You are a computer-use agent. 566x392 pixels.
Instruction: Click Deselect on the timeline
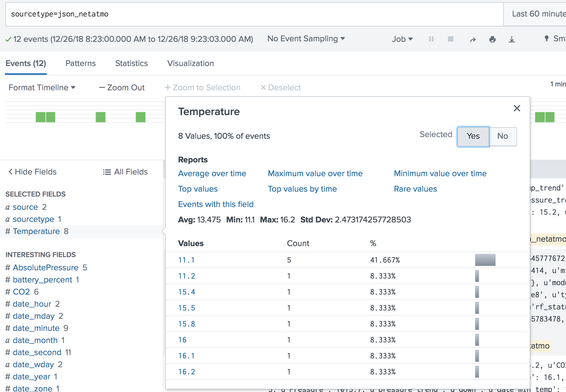(x=281, y=88)
